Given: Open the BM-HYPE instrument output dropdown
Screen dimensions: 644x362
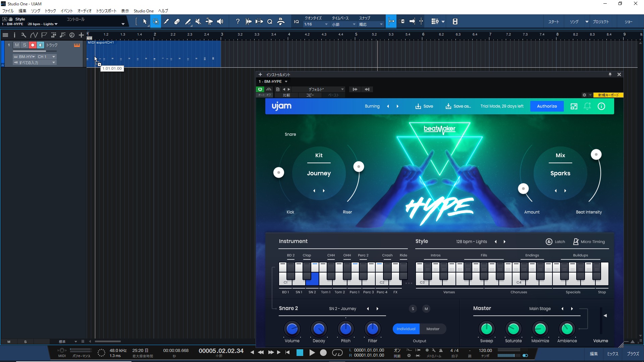Looking at the screenshot, I should pyautogui.click(x=24, y=57).
